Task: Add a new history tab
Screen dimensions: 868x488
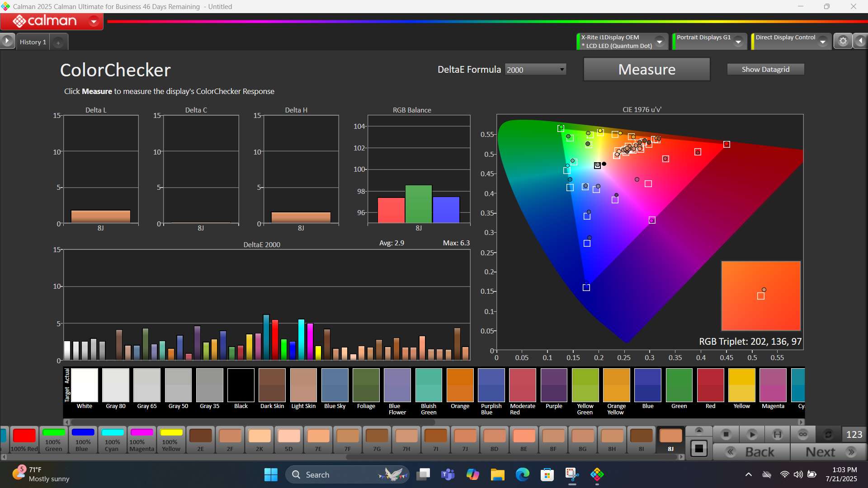Action: (58, 42)
